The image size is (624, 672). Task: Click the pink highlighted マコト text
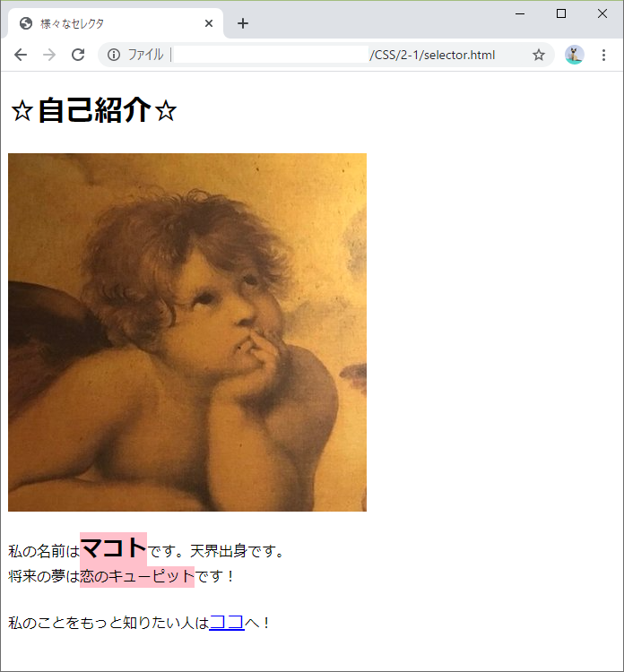pos(113,548)
